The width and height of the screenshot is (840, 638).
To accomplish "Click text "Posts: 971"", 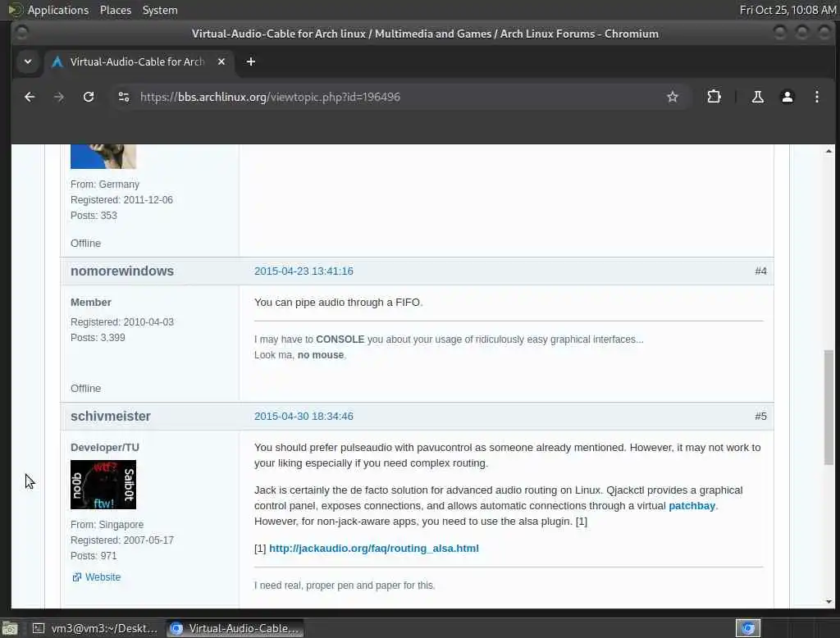I will tap(94, 555).
